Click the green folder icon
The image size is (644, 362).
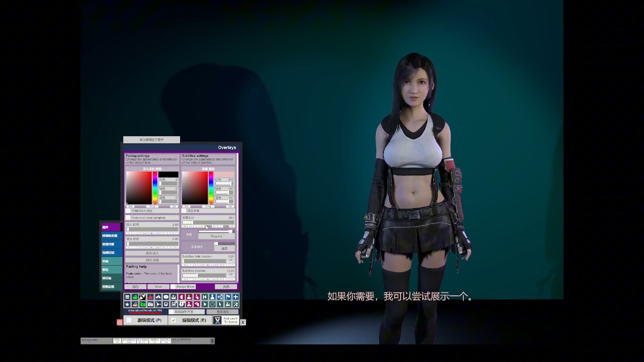tap(143, 304)
